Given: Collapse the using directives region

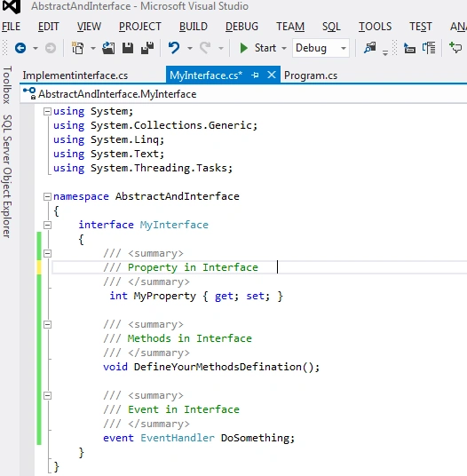Looking at the screenshot, I should pyautogui.click(x=47, y=111).
